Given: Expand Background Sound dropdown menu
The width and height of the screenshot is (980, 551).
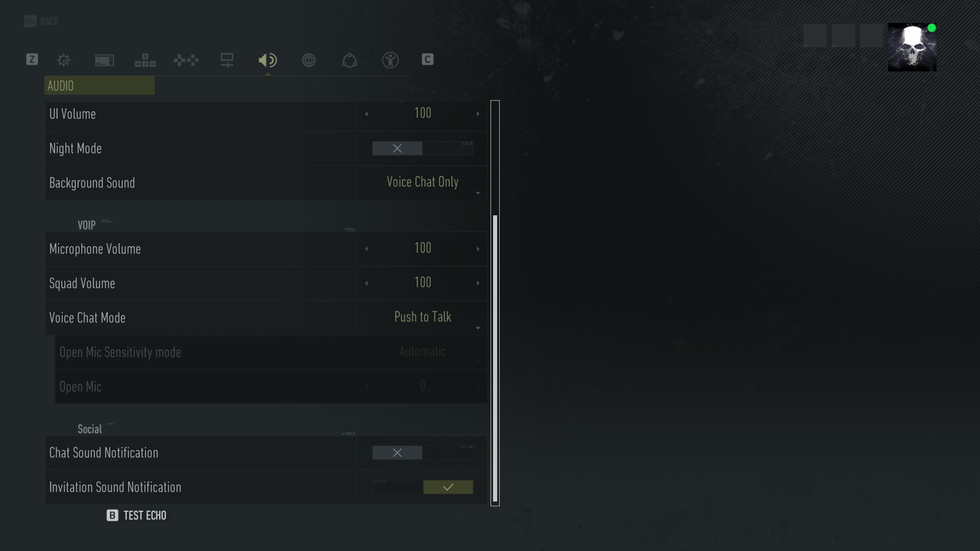Looking at the screenshot, I should pos(478,194).
